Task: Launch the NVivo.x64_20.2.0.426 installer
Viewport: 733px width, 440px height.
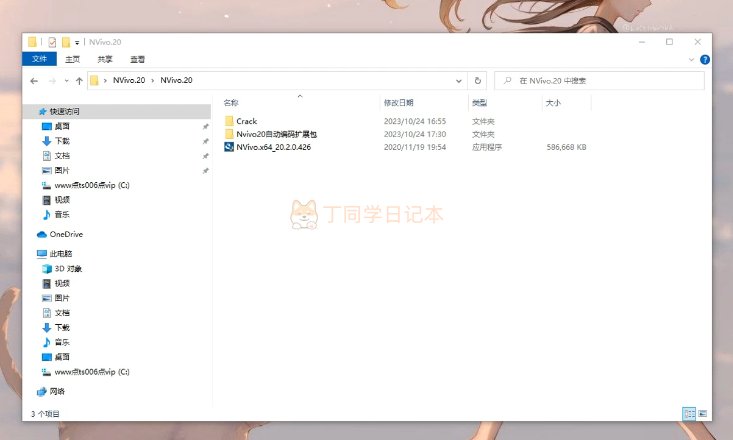Action: [x=273, y=147]
